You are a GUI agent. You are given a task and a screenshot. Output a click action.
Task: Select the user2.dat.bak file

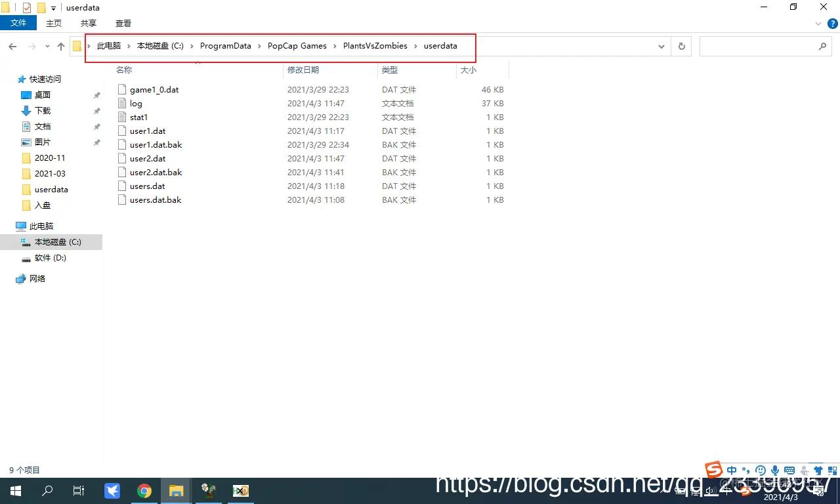click(156, 172)
